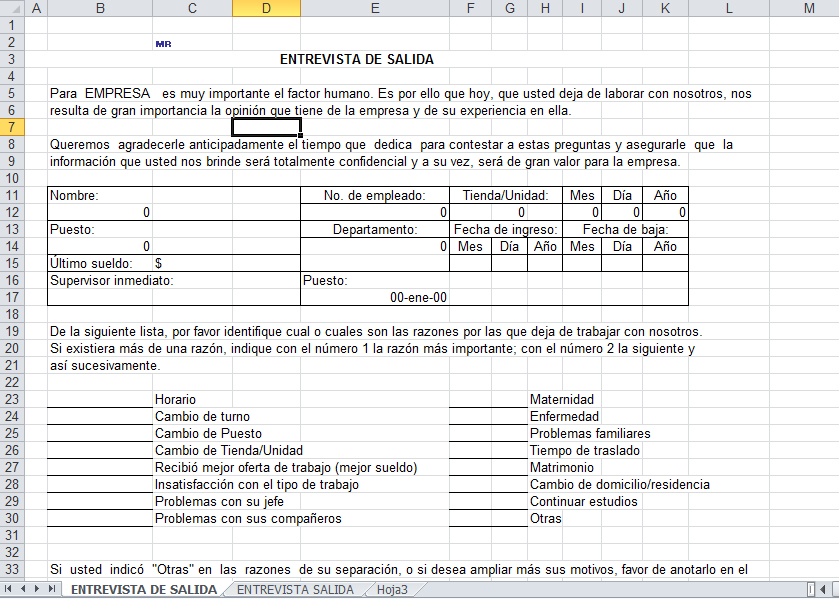Select row 18 header

12,314
